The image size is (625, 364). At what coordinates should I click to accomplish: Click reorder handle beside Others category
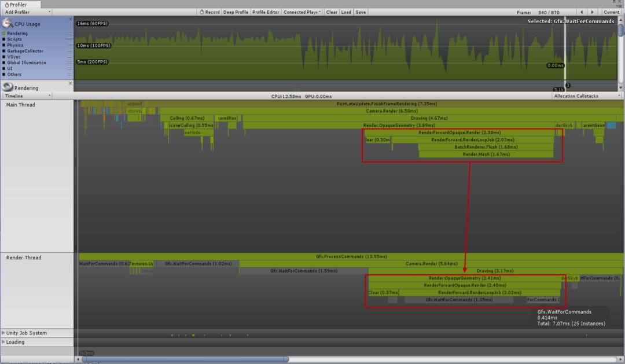point(69,75)
